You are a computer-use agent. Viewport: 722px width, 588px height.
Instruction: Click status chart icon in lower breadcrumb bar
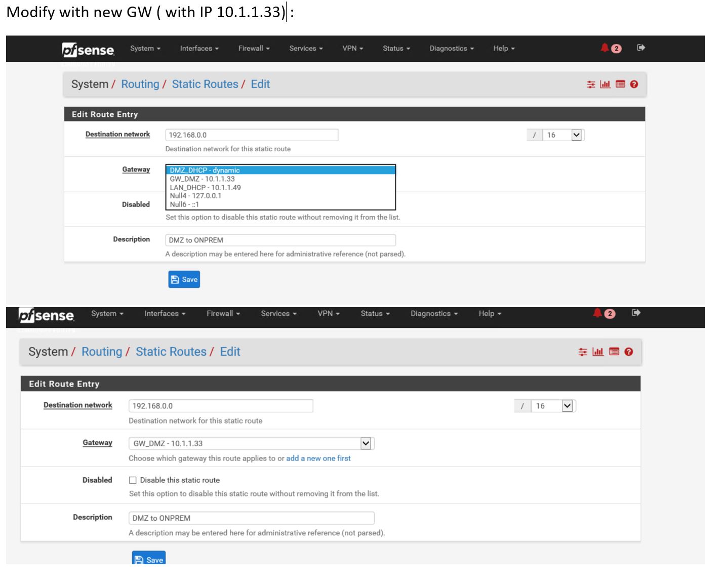coord(598,352)
